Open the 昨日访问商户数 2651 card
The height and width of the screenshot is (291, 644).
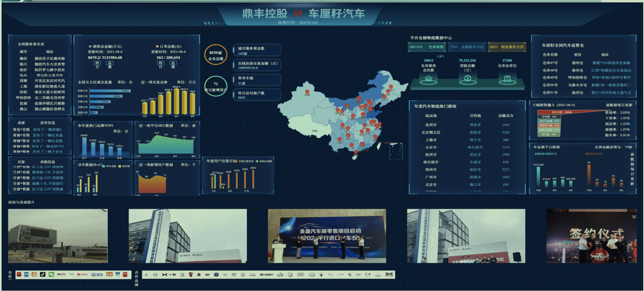(257, 95)
